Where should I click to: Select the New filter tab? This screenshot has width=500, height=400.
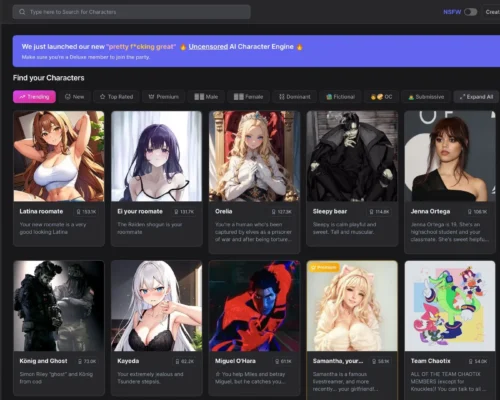pos(74,97)
